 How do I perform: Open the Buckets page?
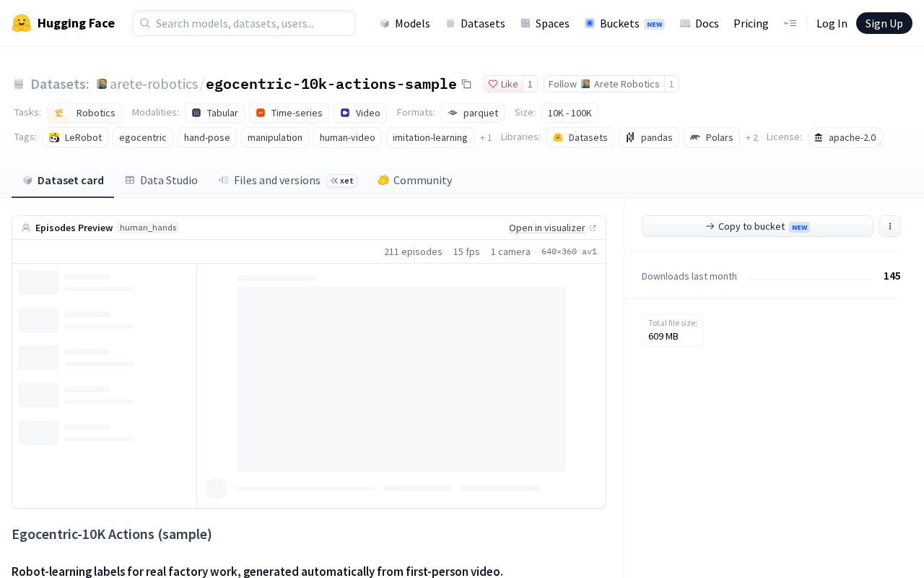[x=624, y=23]
